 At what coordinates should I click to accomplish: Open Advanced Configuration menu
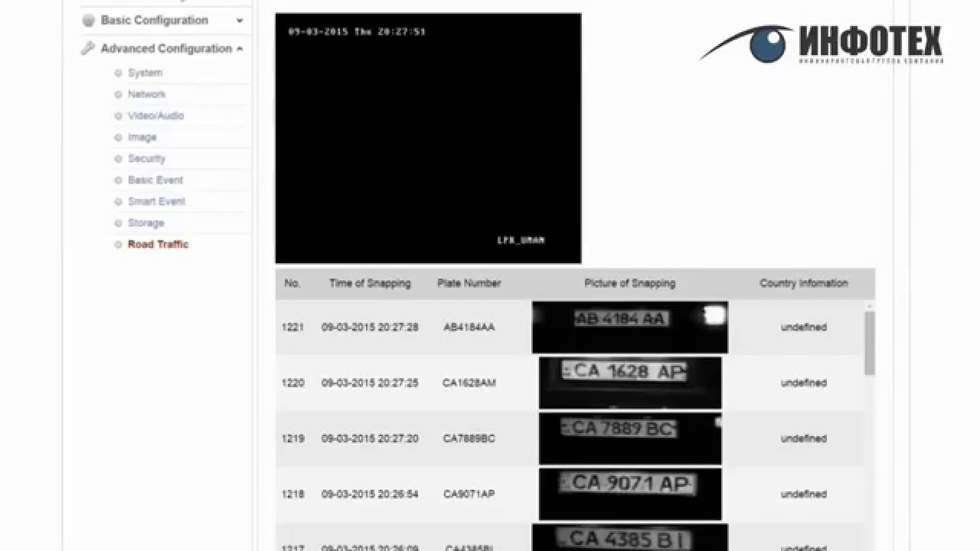(166, 48)
